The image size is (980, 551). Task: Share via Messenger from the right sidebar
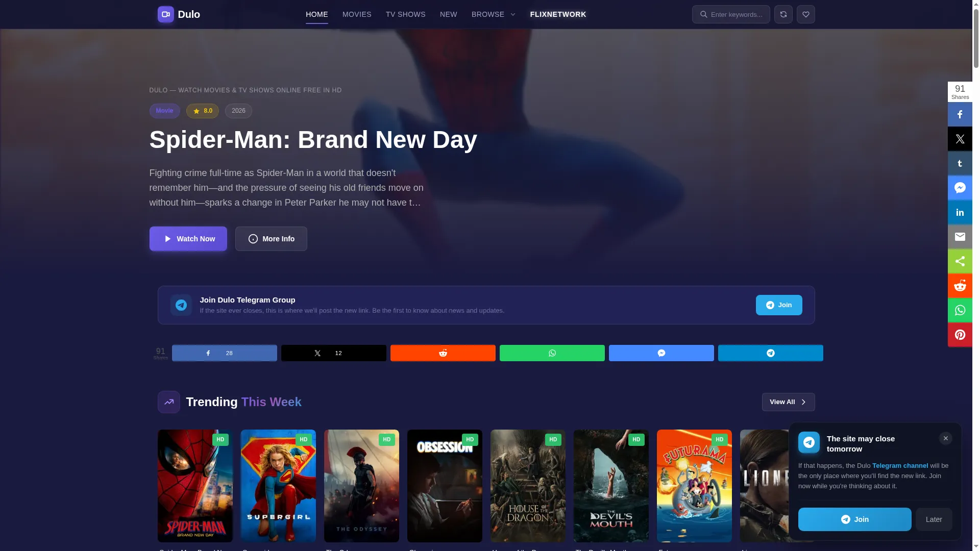(960, 188)
